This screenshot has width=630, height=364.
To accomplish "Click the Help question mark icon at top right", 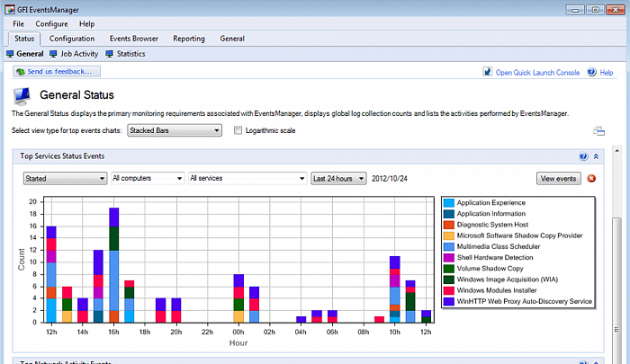I will 592,72.
